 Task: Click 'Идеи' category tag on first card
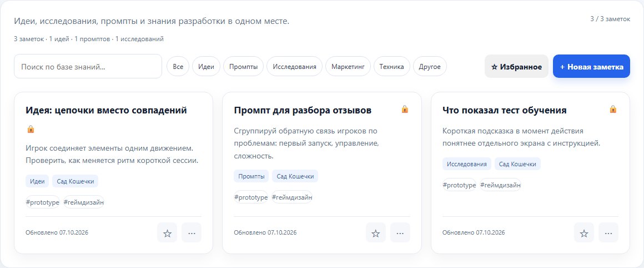coord(37,181)
